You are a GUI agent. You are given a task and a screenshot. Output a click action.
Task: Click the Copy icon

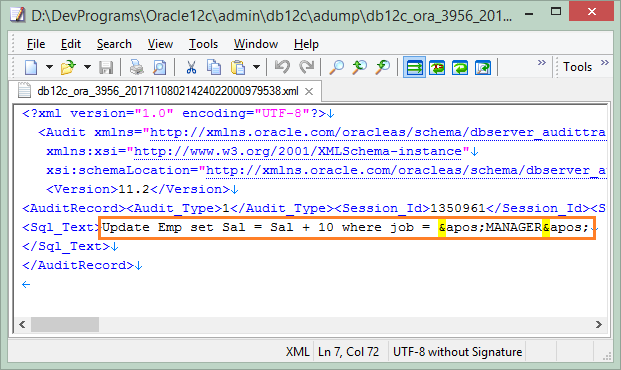(x=214, y=67)
